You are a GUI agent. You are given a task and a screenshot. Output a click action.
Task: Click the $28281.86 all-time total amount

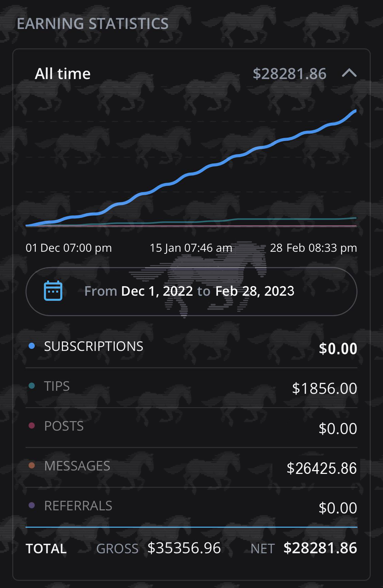coord(289,74)
